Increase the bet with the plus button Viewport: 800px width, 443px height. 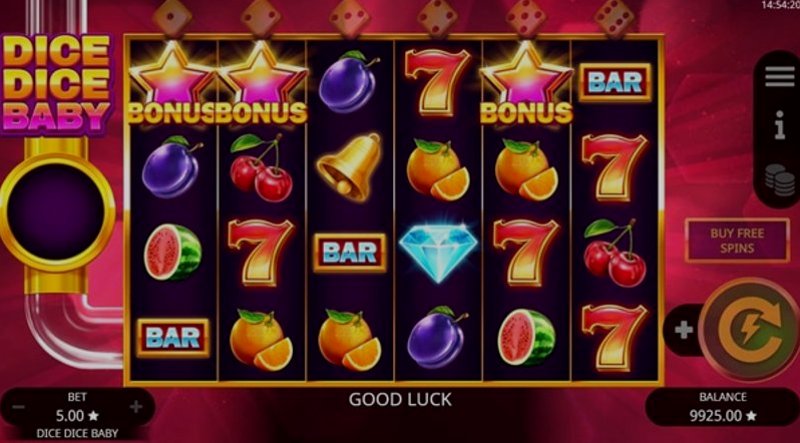tap(136, 407)
